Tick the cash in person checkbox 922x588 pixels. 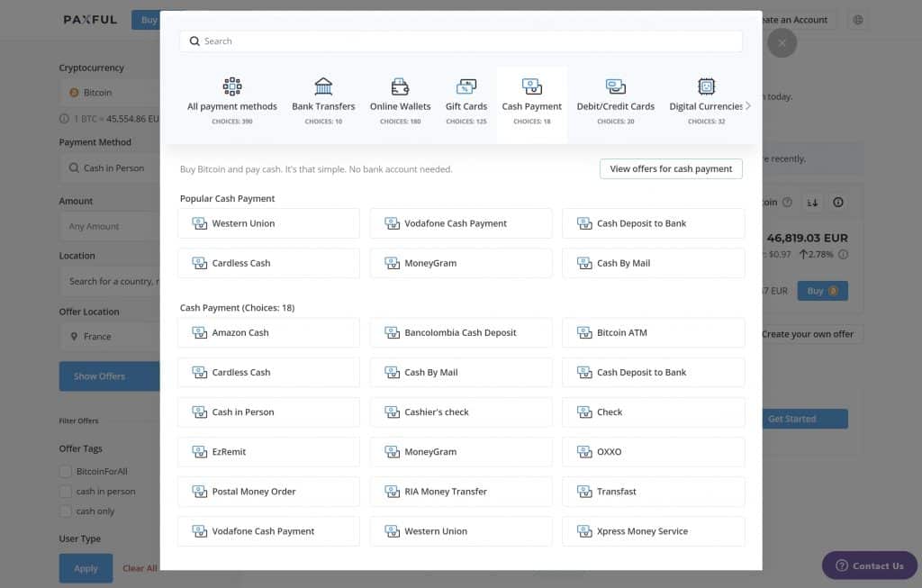(65, 492)
